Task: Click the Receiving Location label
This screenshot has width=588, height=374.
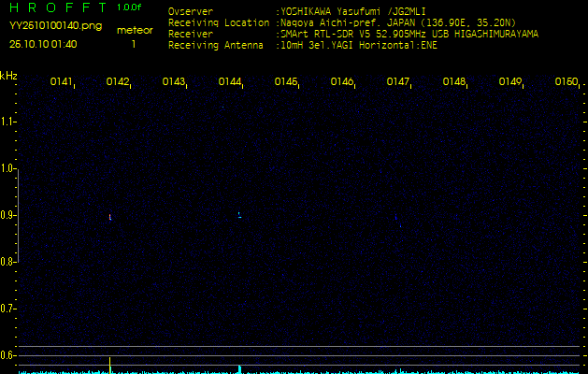Action: pos(219,23)
